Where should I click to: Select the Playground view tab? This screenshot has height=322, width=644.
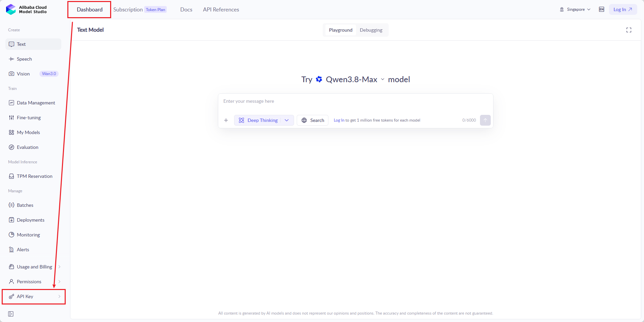click(x=341, y=30)
